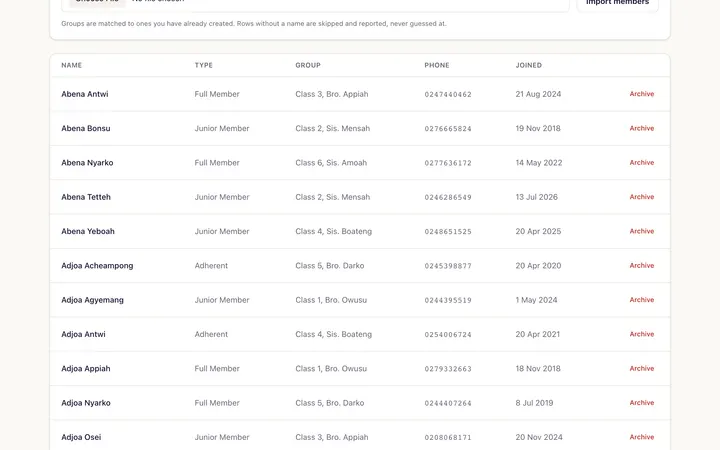Click Abena Antwi's group Class 3, Bro. Appiah
This screenshot has width=720, height=450.
[x=332, y=94]
